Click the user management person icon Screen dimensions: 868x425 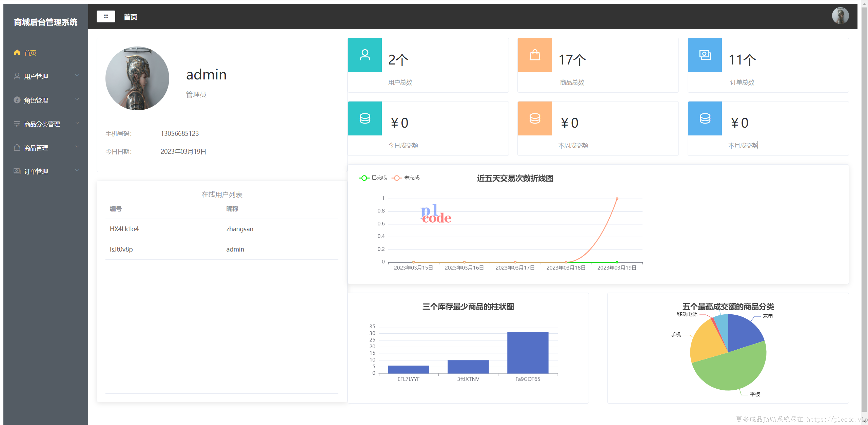point(17,76)
